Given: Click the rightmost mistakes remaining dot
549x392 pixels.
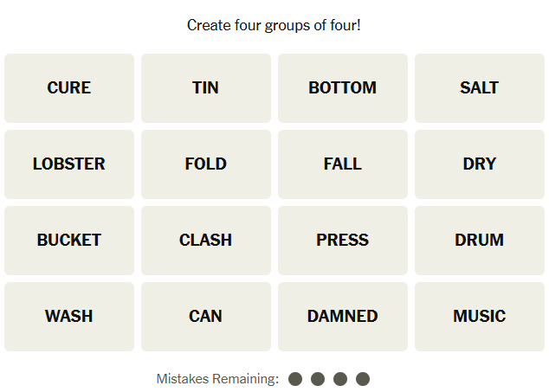Looking at the screenshot, I should (363, 379).
